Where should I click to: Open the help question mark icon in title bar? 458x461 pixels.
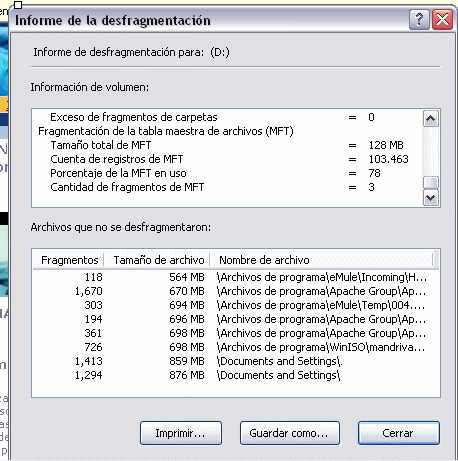click(x=419, y=20)
